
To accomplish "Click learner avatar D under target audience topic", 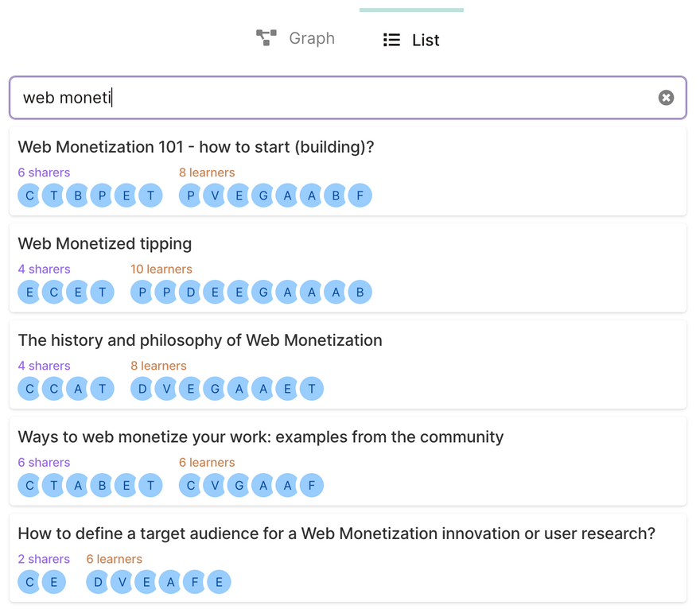I will 99,582.
